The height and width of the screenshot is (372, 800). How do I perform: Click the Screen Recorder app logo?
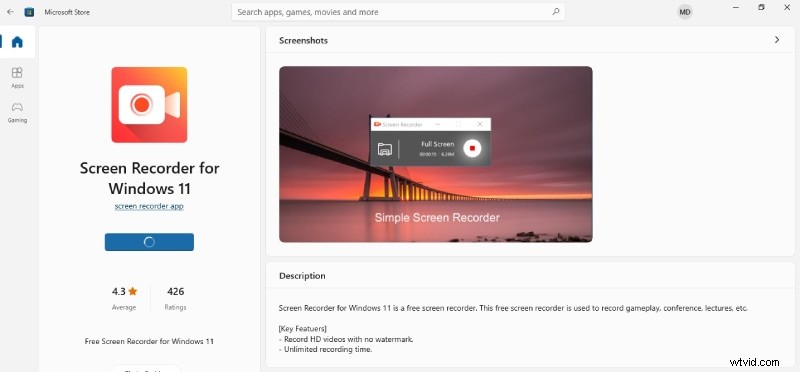[x=149, y=105]
